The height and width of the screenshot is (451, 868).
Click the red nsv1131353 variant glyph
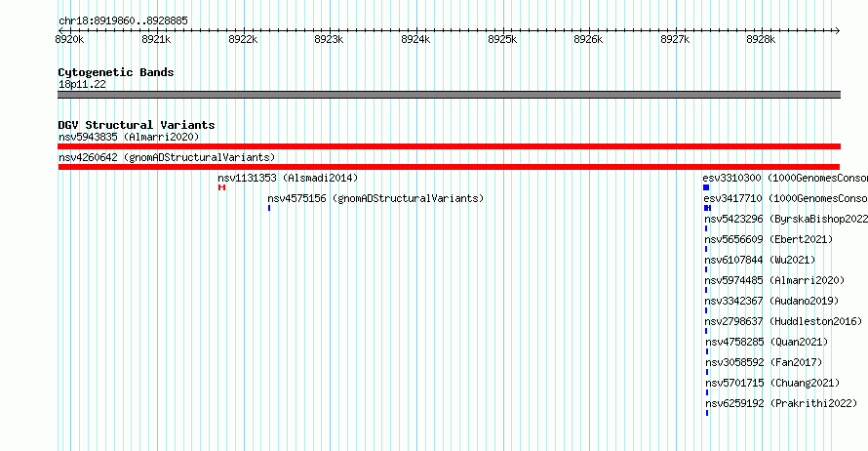[222, 187]
